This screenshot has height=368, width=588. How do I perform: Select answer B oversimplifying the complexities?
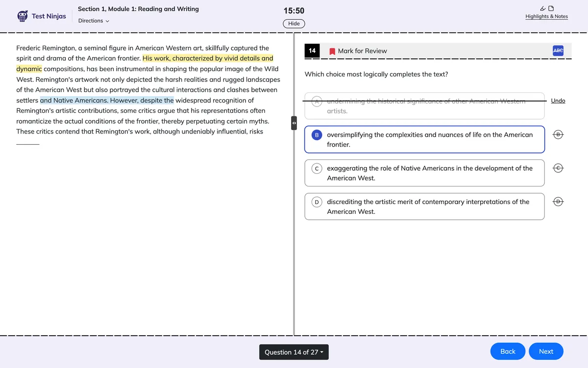click(424, 139)
